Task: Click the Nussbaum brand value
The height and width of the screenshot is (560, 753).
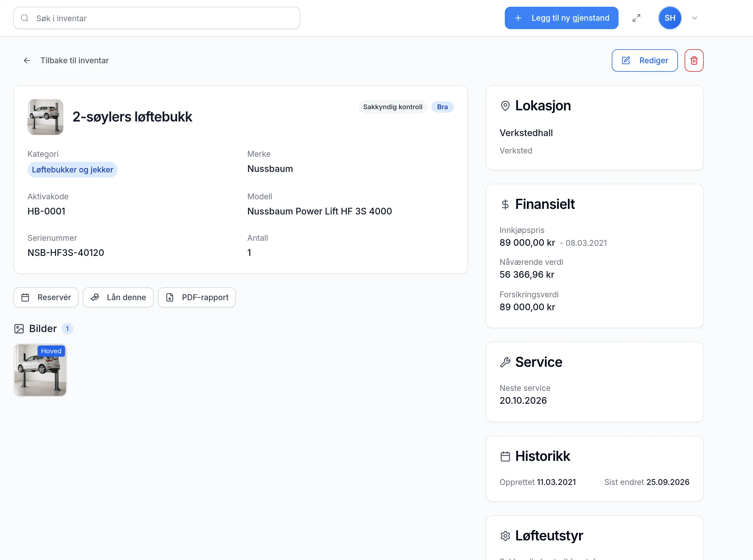Action: [x=270, y=169]
